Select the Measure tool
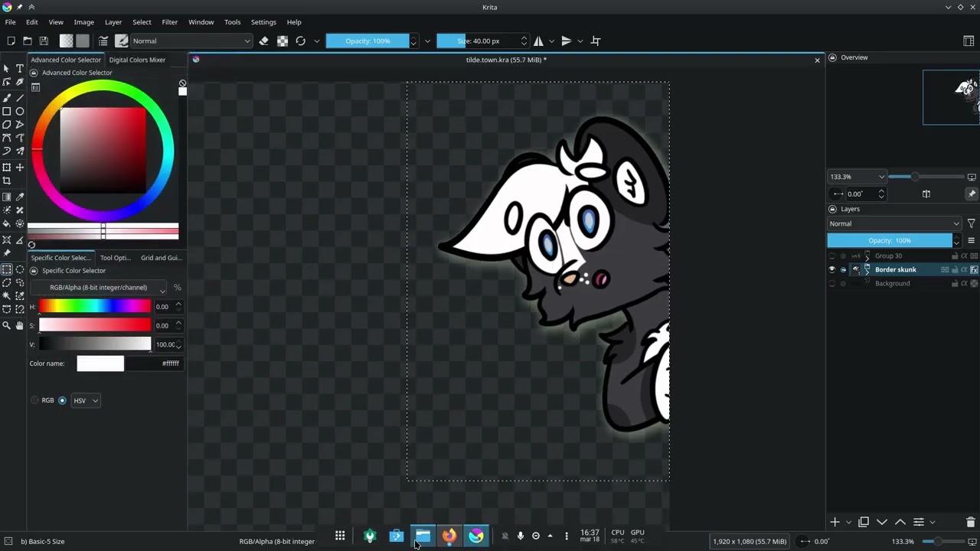This screenshot has width=980, height=551. tap(20, 240)
